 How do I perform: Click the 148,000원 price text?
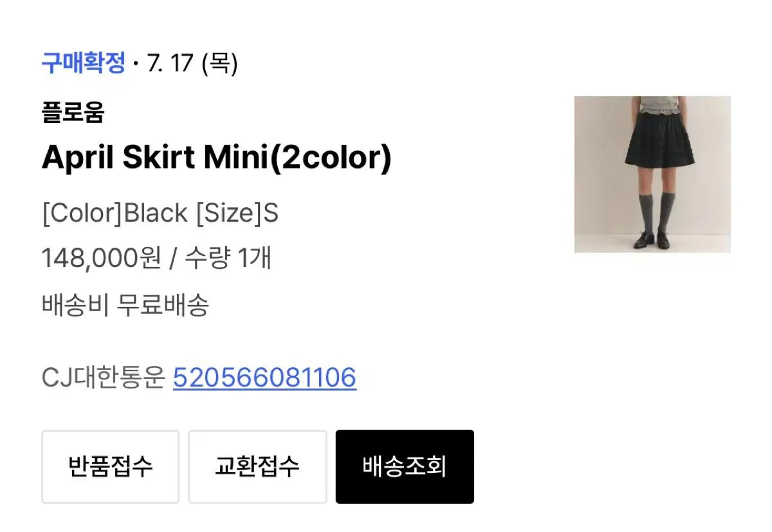click(x=101, y=259)
